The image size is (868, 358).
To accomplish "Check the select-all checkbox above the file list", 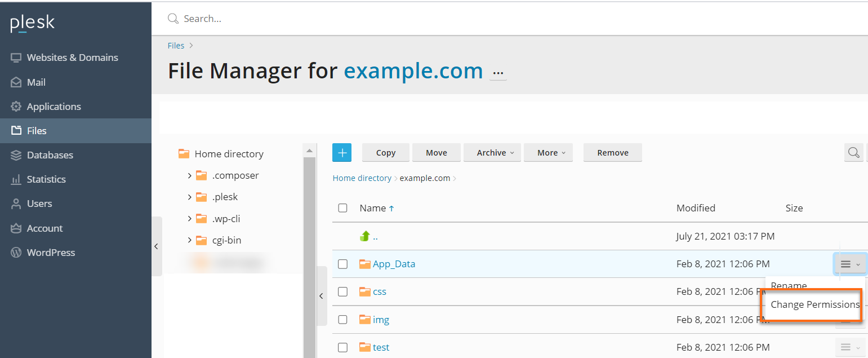I will point(343,207).
